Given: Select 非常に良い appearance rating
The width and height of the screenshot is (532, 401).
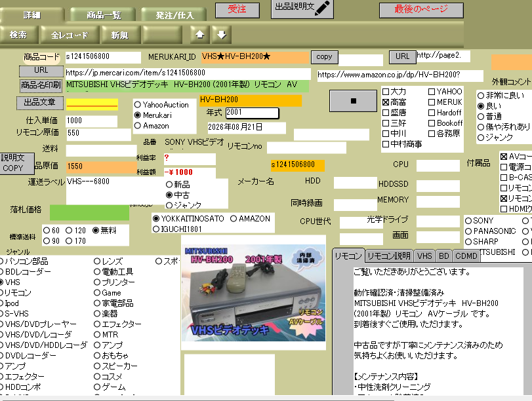Looking at the screenshot, I should tap(481, 96).
